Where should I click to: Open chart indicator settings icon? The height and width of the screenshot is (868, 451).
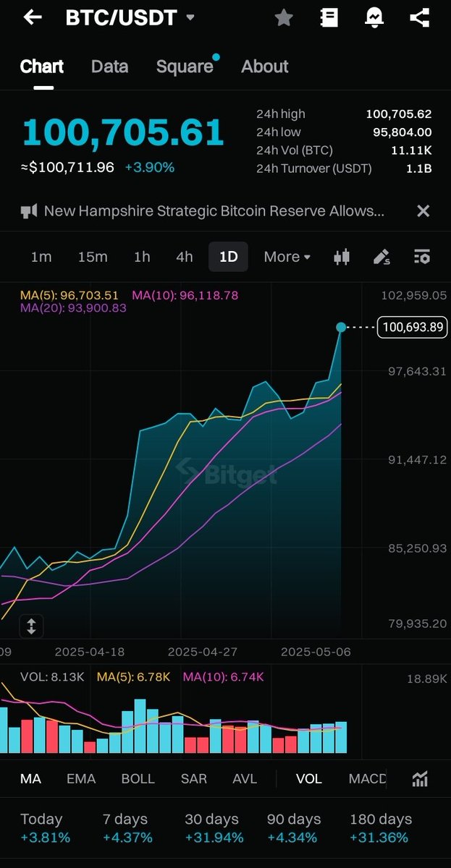tap(422, 257)
